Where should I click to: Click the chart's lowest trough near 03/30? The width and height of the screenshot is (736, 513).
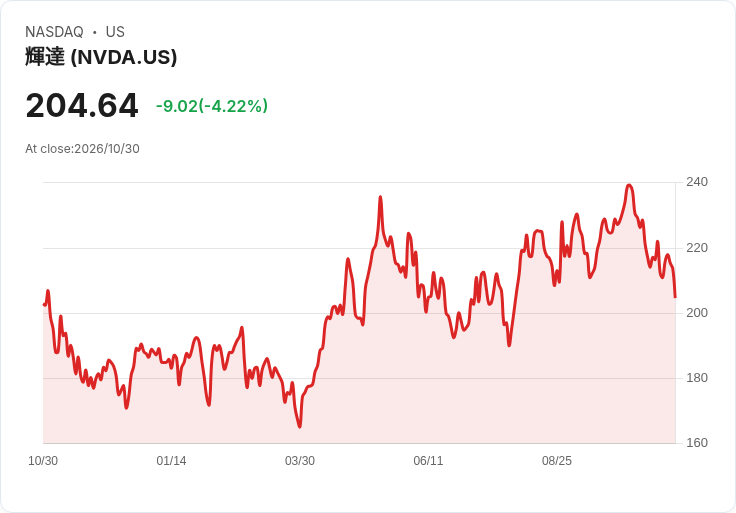coord(299,426)
